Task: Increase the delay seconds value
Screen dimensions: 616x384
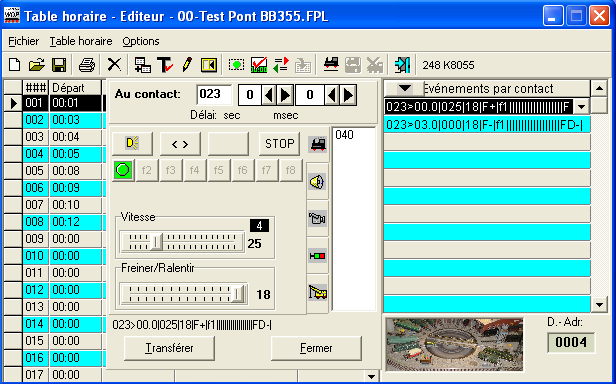Action: (286, 95)
